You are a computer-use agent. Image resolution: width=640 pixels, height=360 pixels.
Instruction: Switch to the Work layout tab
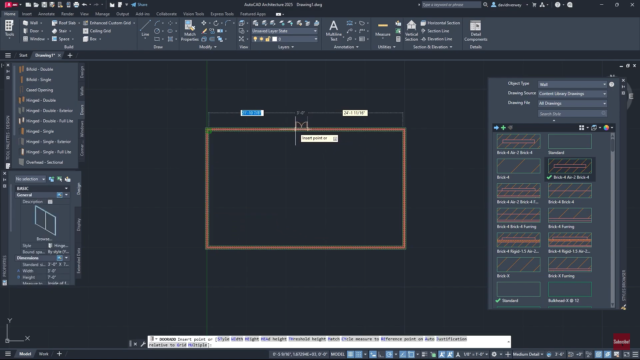pos(43,354)
